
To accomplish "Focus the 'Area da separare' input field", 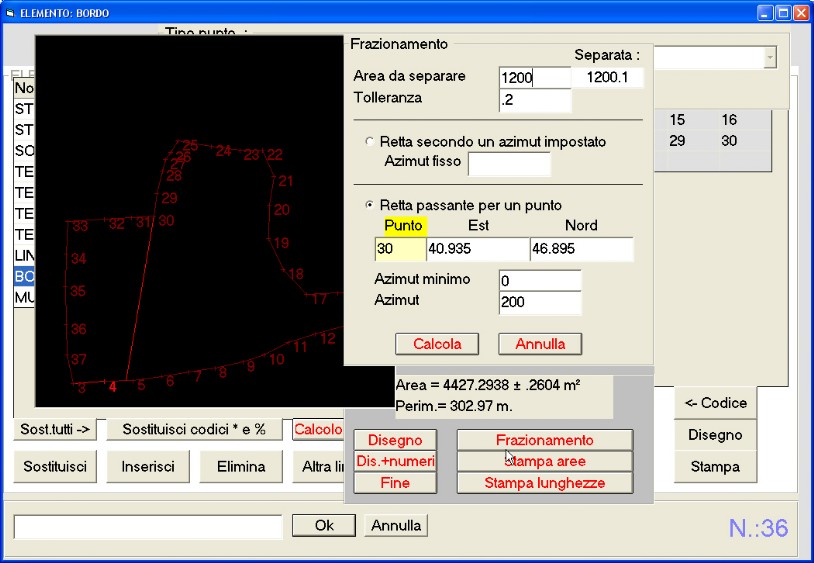I will pyautogui.click(x=535, y=78).
